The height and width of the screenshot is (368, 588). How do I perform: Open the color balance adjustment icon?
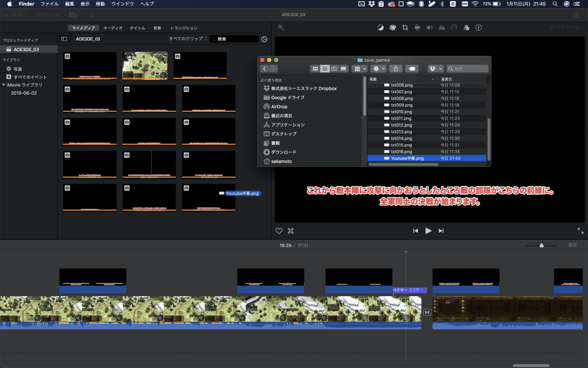380,28
